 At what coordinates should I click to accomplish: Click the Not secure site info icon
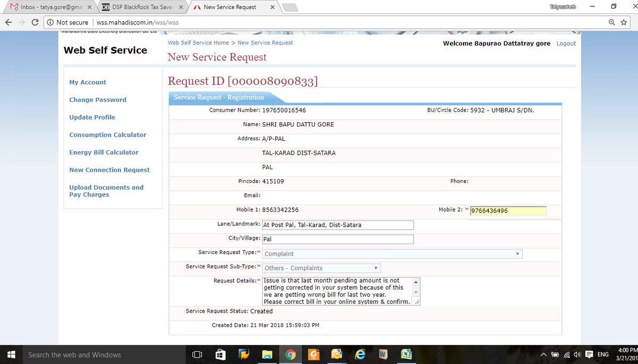(x=50, y=22)
